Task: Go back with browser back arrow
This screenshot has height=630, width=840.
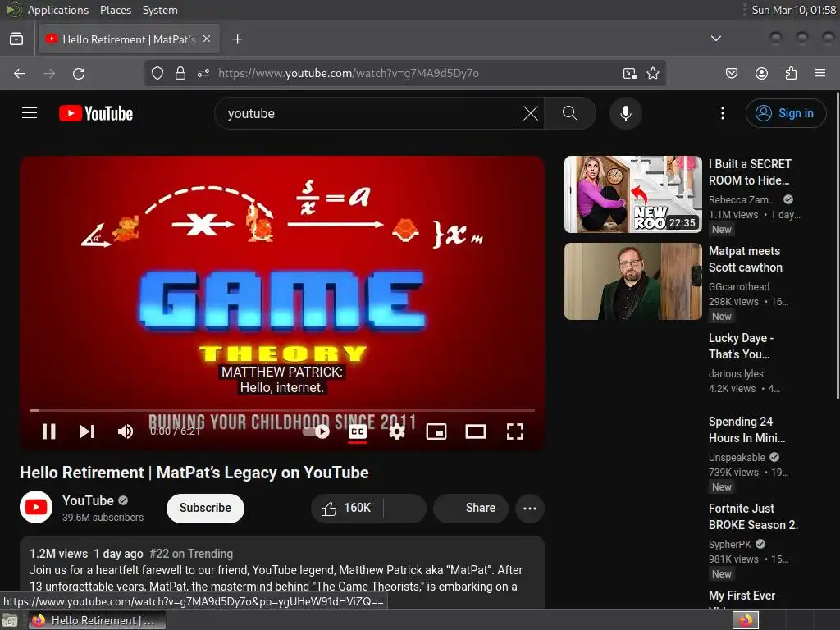Action: pos(20,73)
